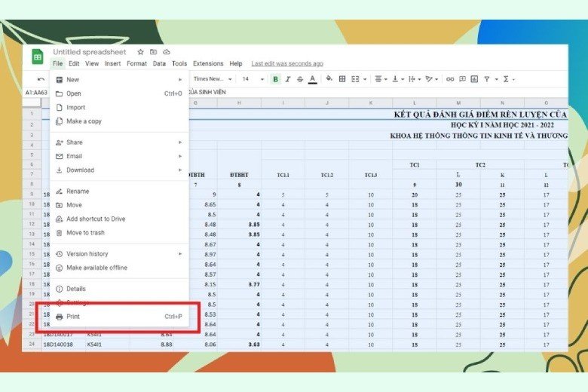The height and width of the screenshot is (392, 588).
Task: Open the Functions sigma menu
Action: tap(509, 79)
